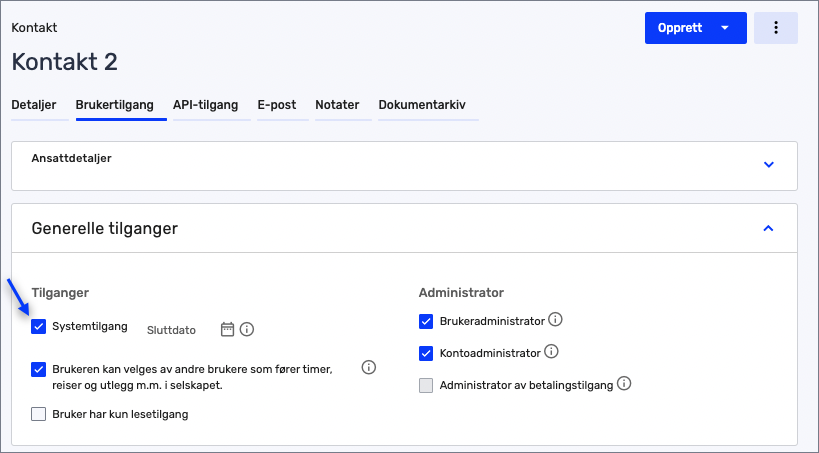Go to the Dokumentarkiv tab
Screen dimensions: 819x453
421,105
